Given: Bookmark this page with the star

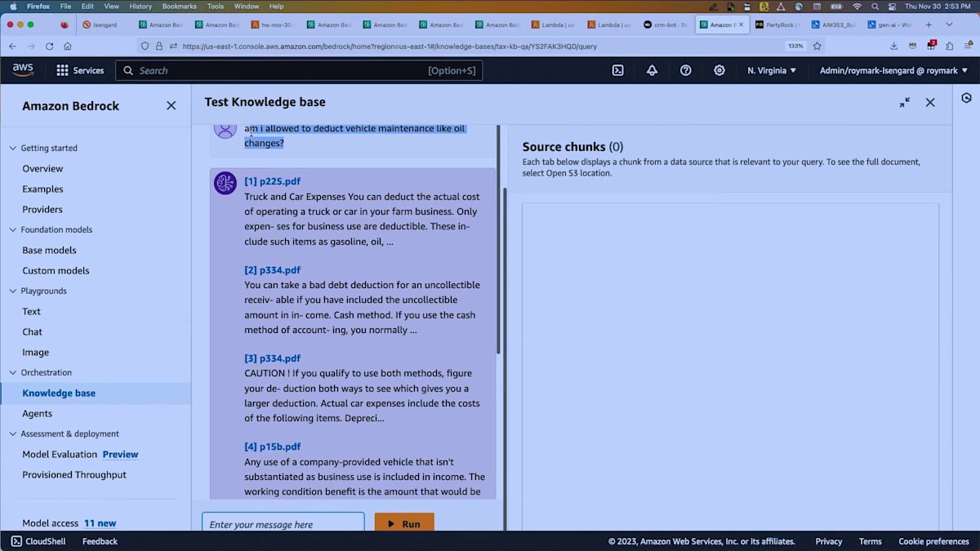Looking at the screenshot, I should point(817,47).
